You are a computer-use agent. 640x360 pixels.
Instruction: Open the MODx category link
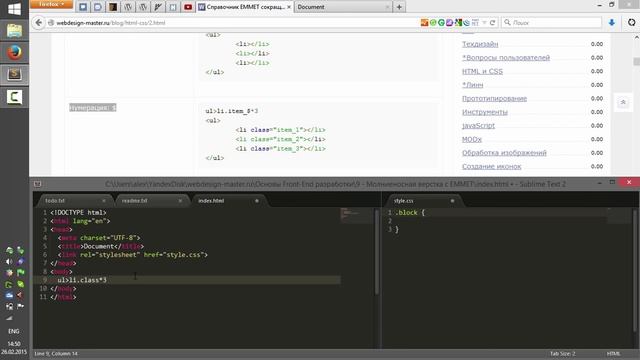(471, 139)
